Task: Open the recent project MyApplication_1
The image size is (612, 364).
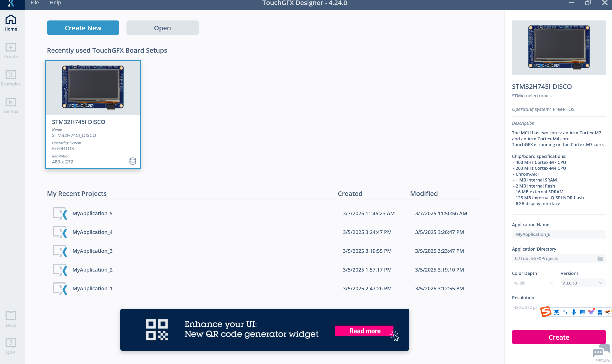Action: 92,288
